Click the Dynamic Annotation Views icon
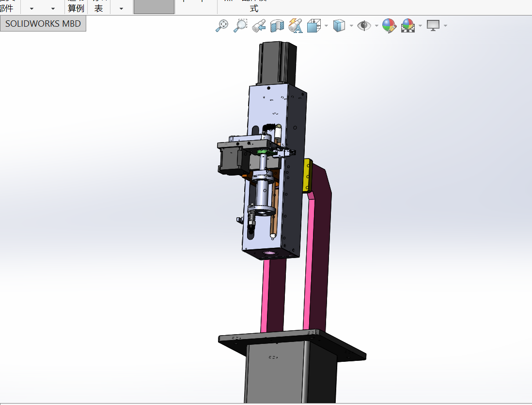 pos(295,26)
